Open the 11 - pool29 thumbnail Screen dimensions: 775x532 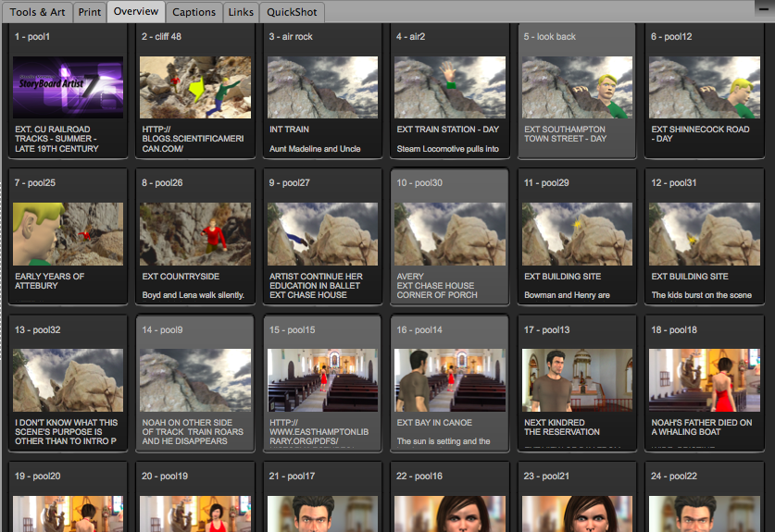pyautogui.click(x=577, y=234)
